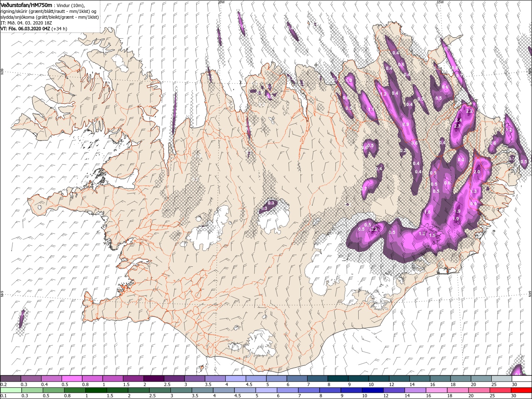Viewport: 532px width, 399px height.
Task: Click the red swatch labeled 30 in rain legend
Action: (x=521, y=390)
